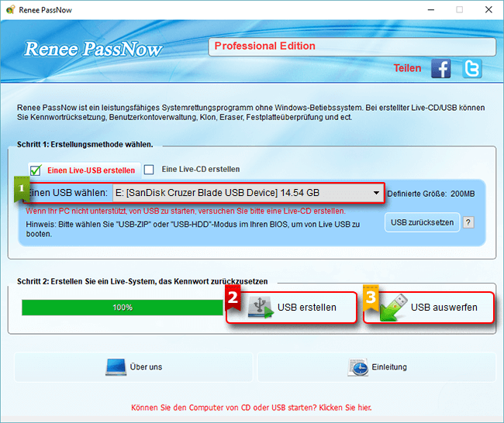Click the Schritt 1 heading text
Screen dimensions: 504x423
click(85, 145)
